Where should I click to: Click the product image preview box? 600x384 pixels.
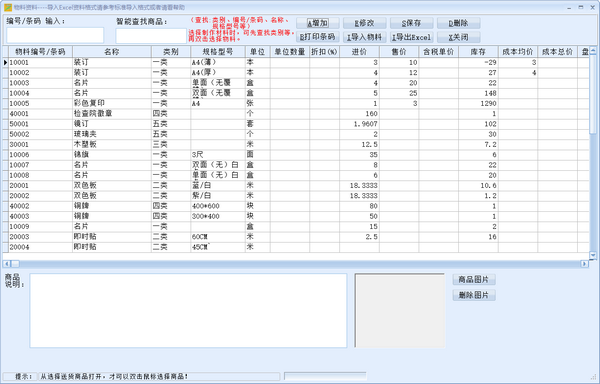click(400, 310)
